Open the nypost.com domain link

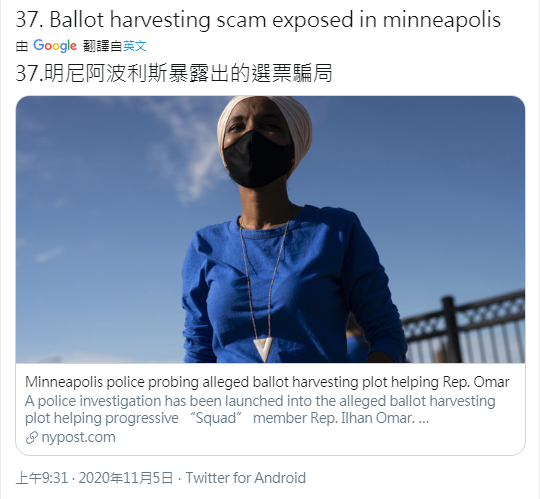(x=78, y=437)
